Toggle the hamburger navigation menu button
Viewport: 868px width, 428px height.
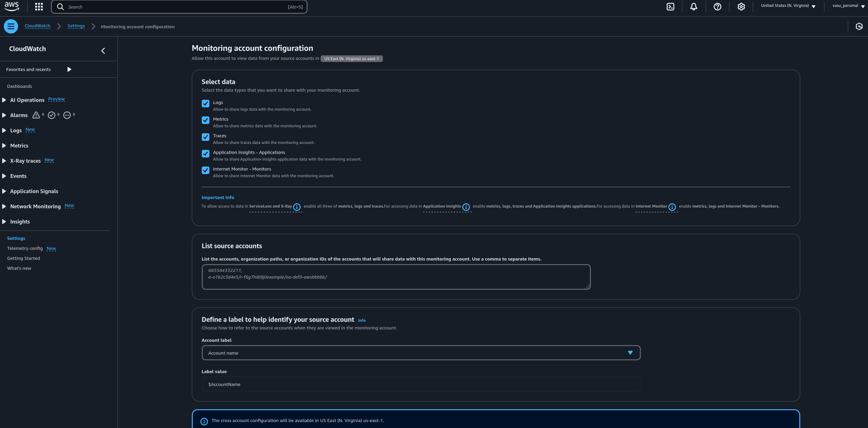(x=11, y=26)
